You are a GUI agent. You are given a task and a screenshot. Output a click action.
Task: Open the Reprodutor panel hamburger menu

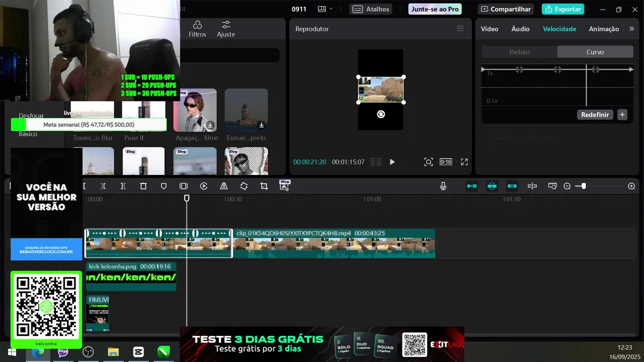[x=460, y=29]
